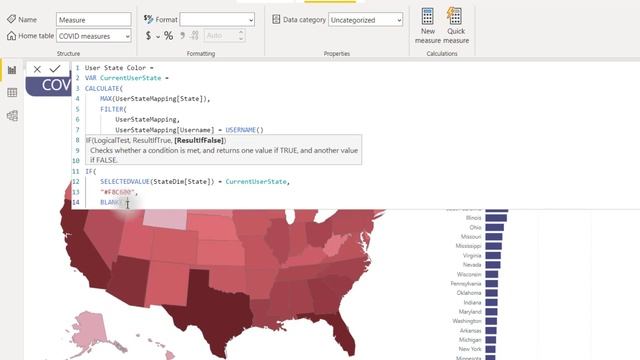
Task: Apply currency format with dollar icon
Action: [149, 36]
